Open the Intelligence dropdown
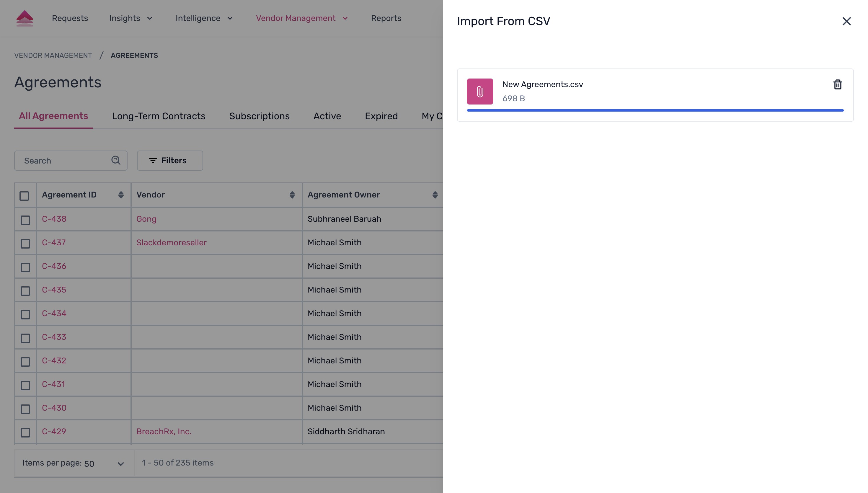 point(204,18)
